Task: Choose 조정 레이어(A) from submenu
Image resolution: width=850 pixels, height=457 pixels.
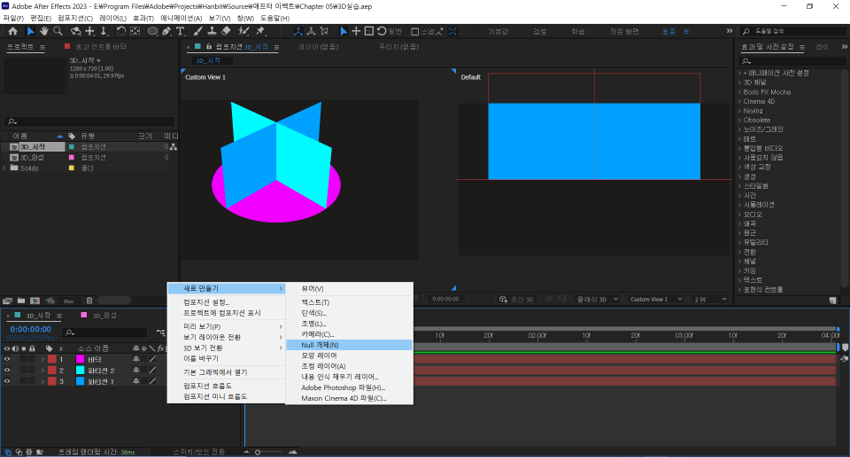Action: (x=349, y=366)
